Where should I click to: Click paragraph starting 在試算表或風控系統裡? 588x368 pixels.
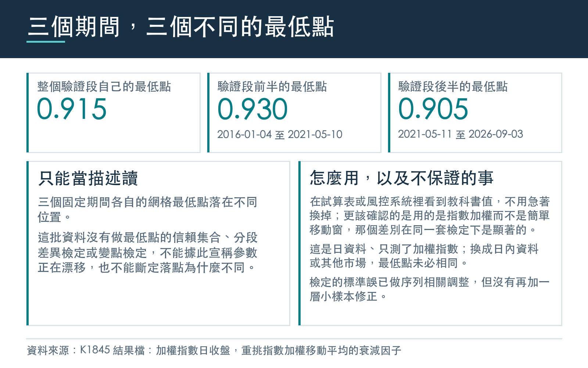coord(430,215)
